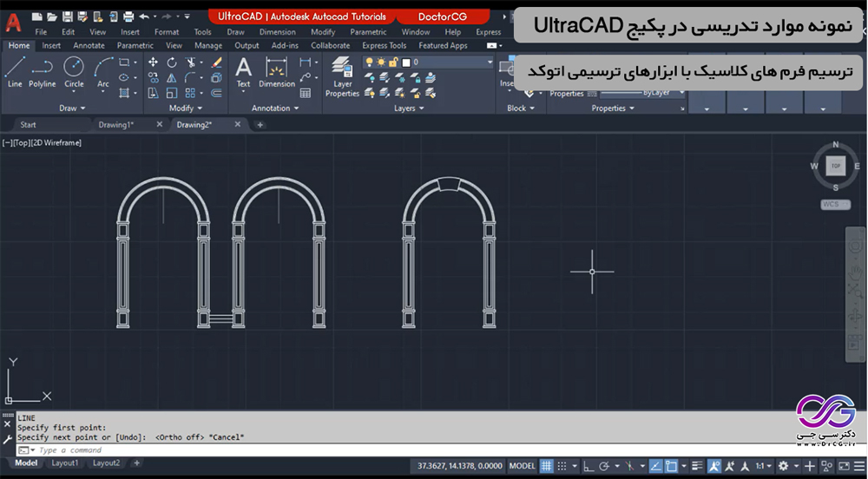Insert a Table from Annotation panel
This screenshot has height=479, width=868.
pyautogui.click(x=305, y=93)
